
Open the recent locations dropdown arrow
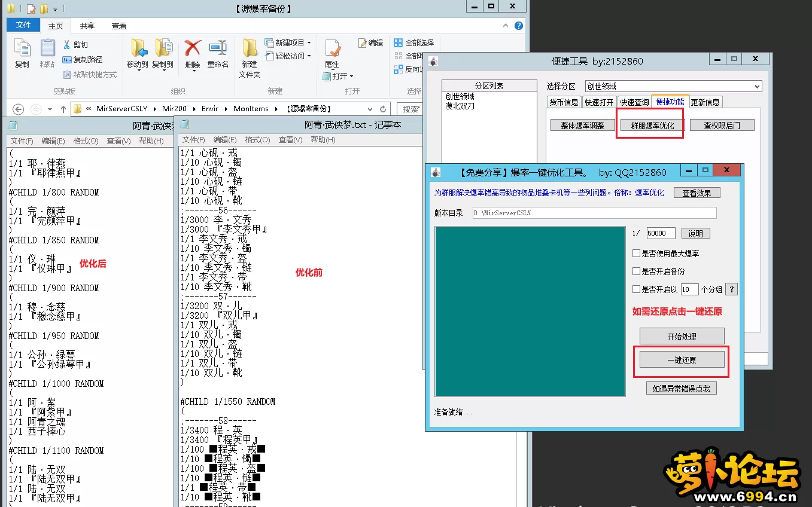pos(50,109)
